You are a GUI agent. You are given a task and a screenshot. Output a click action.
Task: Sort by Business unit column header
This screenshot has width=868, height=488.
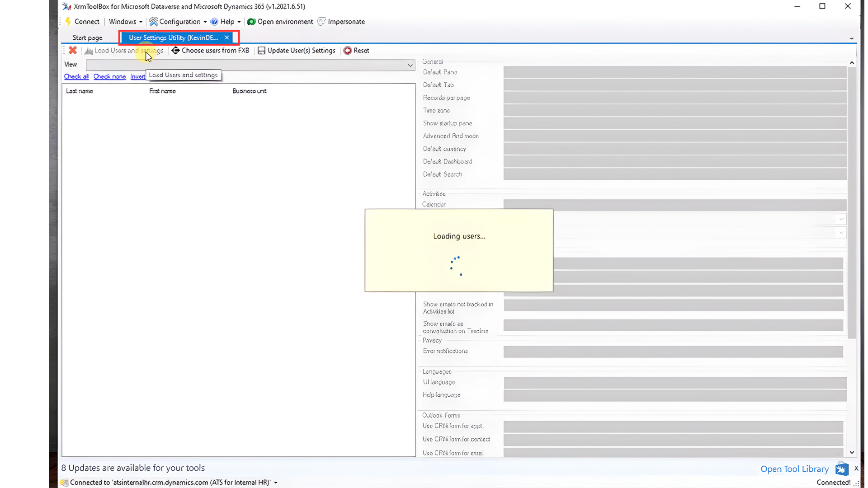pos(250,91)
